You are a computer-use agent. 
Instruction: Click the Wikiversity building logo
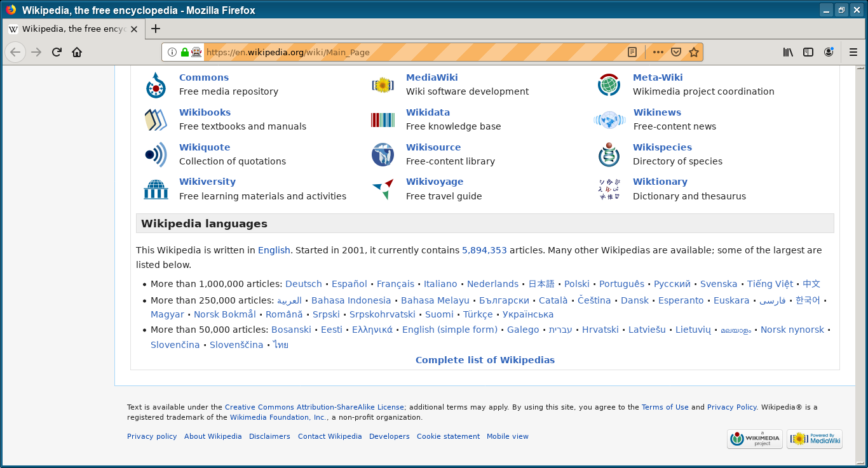(156, 189)
